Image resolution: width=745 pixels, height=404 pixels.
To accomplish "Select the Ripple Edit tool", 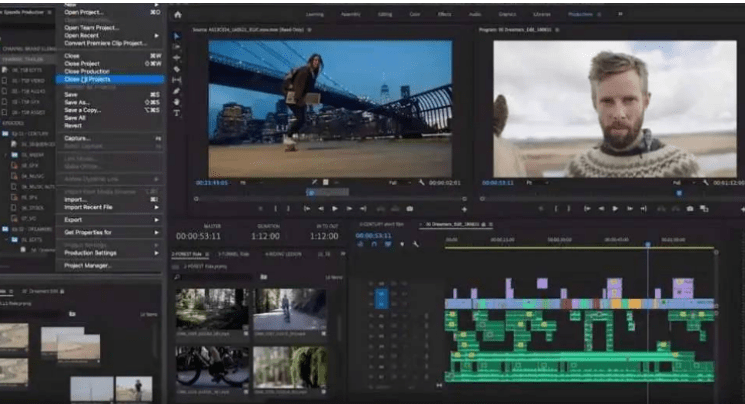I will pyautogui.click(x=177, y=58).
